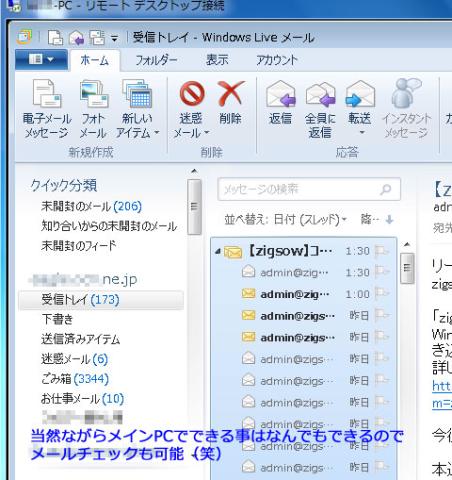Select the 【zigsow】 conversation header row
Viewport: 452px width, 480px height.
pyautogui.click(x=303, y=251)
